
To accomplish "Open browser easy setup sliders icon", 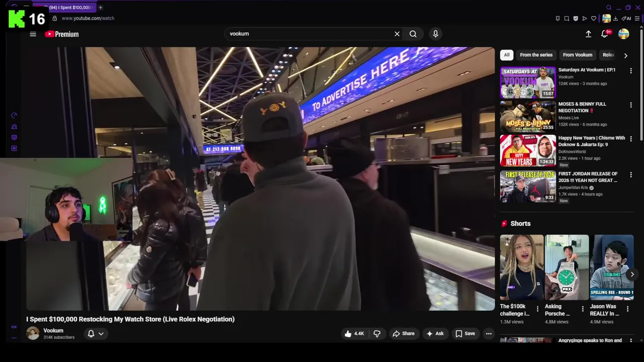I will (x=637, y=19).
